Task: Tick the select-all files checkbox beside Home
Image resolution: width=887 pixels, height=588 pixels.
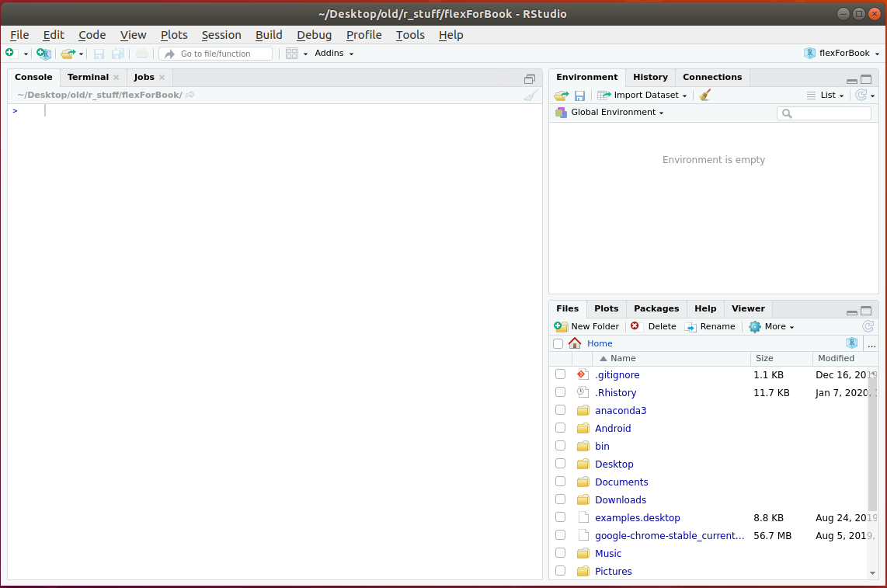Action: click(x=558, y=343)
